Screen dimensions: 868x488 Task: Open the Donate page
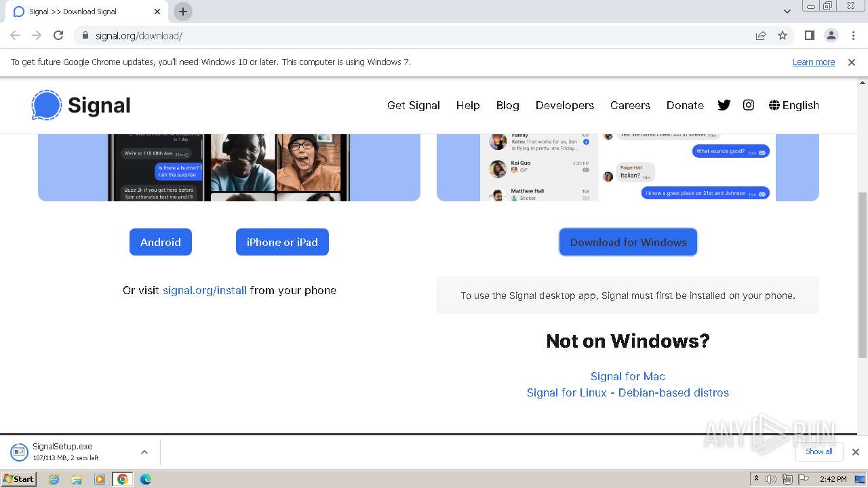point(685,105)
